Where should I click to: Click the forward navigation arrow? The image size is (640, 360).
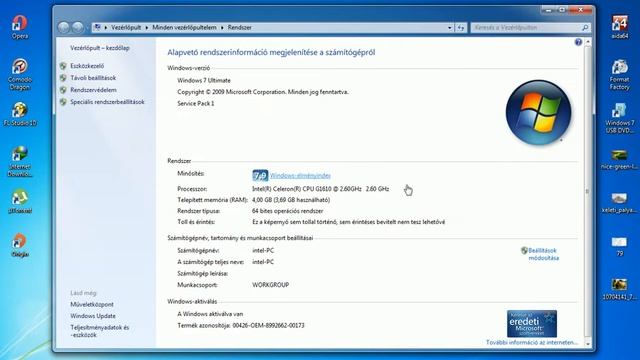(78, 27)
